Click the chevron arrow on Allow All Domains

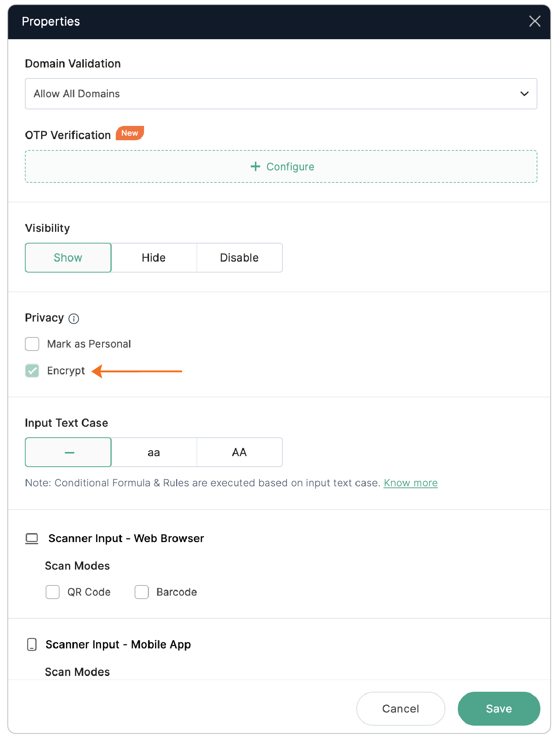click(524, 94)
